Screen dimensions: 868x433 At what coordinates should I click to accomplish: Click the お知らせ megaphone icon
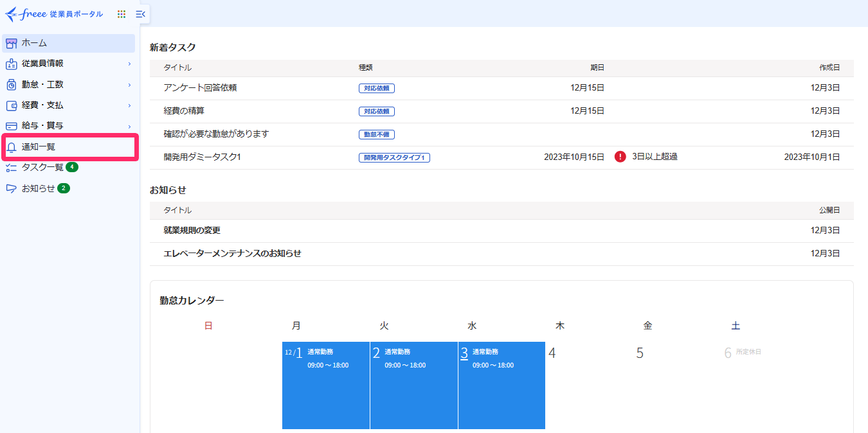pyautogui.click(x=11, y=188)
